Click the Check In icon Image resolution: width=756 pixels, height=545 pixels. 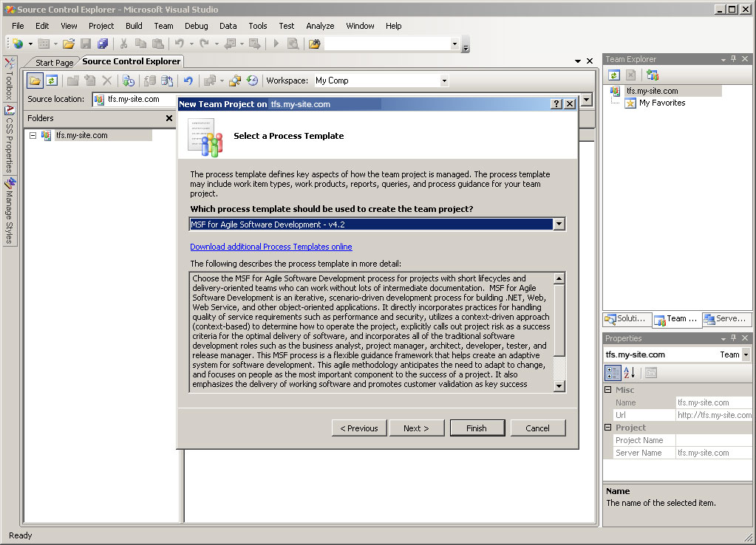coord(167,80)
